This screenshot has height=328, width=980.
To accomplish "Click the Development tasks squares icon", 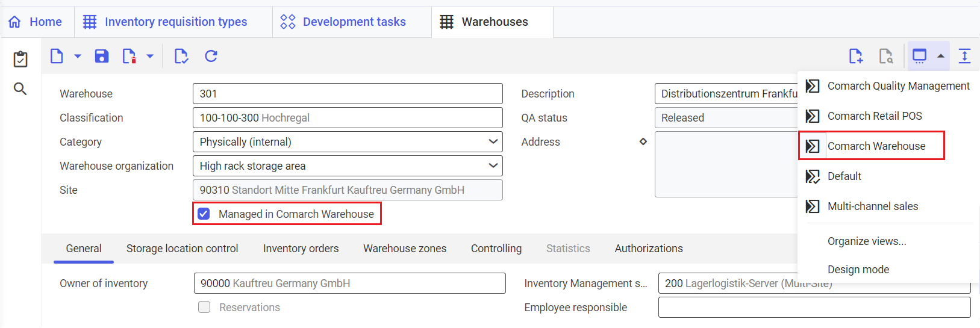I will coord(288,22).
